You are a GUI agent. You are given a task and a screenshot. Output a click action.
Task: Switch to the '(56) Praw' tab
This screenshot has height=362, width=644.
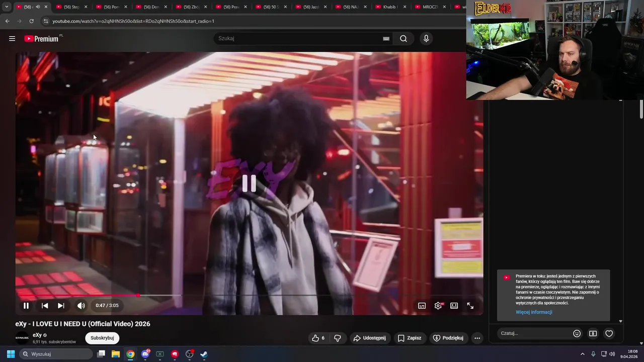(231, 7)
